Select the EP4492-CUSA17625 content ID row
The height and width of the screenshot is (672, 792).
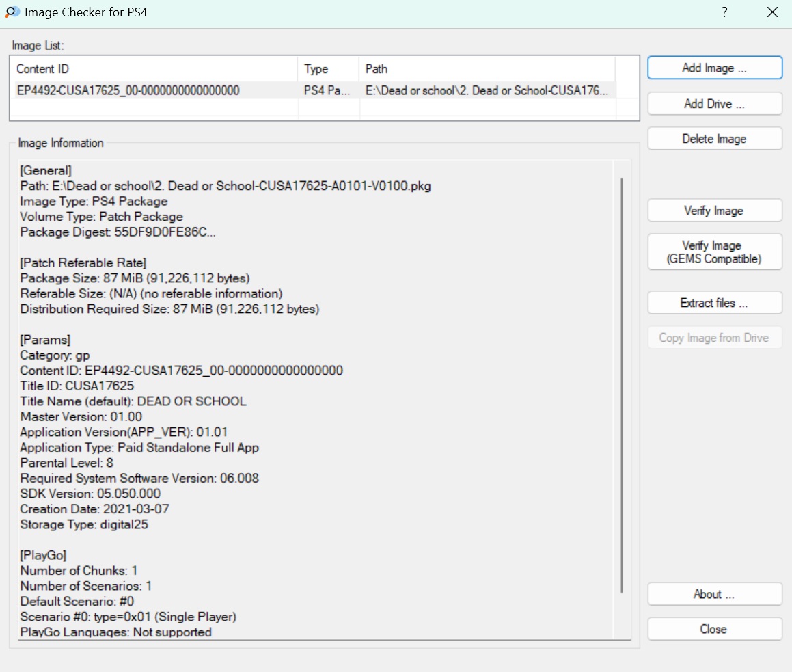pyautogui.click(x=128, y=90)
